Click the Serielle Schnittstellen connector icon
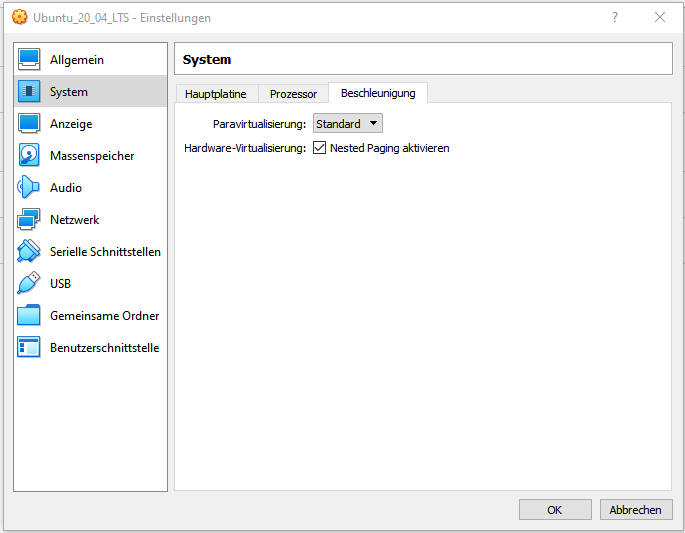The width and height of the screenshot is (685, 533). (x=29, y=251)
